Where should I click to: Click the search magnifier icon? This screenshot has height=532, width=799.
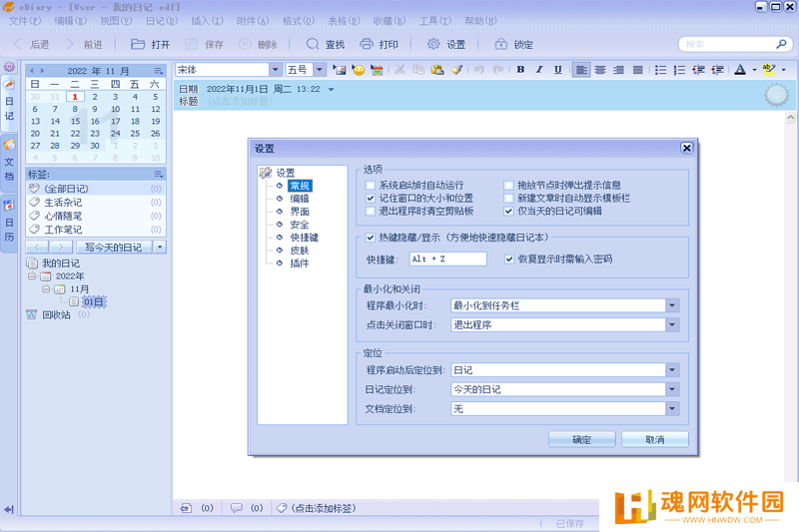781,44
